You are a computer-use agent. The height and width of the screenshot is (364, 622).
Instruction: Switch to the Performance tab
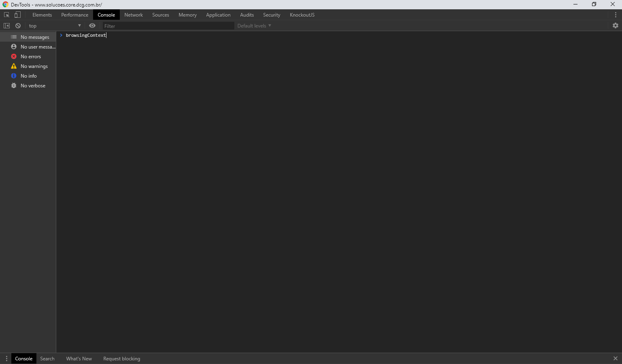point(75,15)
